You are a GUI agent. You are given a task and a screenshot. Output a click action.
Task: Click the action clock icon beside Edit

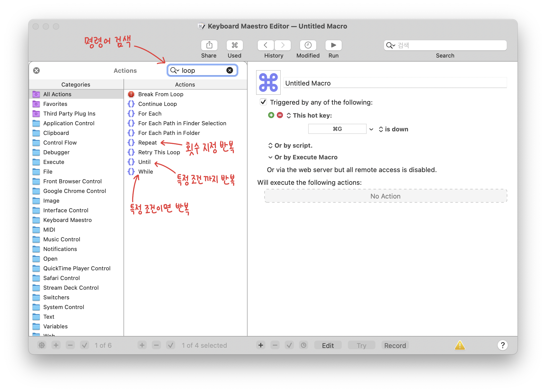304,345
